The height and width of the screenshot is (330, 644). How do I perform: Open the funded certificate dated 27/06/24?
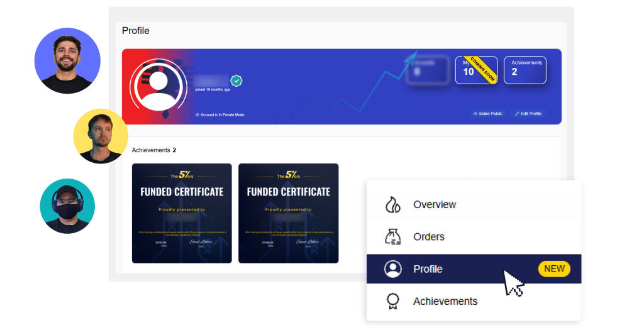pos(288,213)
